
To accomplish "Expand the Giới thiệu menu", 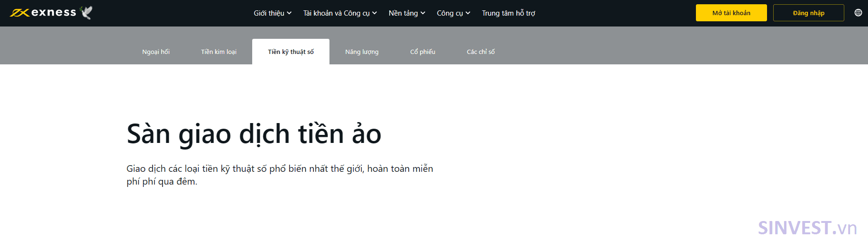I will (x=273, y=13).
